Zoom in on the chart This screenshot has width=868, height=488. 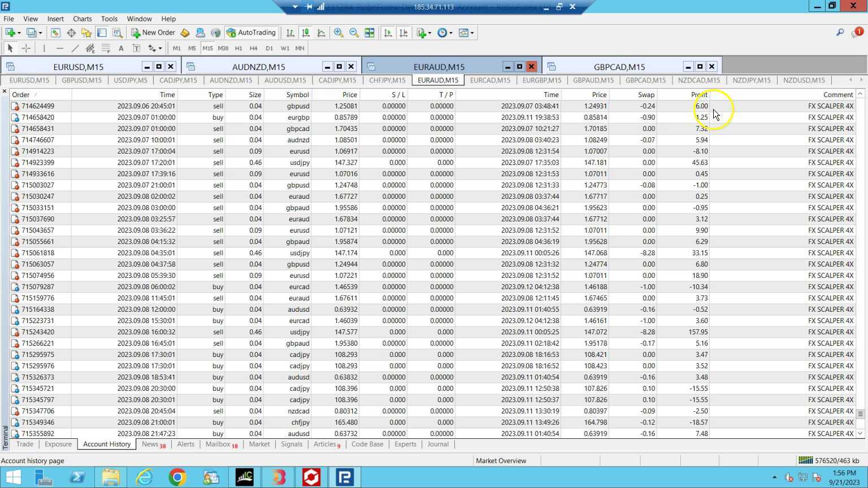pos(338,32)
